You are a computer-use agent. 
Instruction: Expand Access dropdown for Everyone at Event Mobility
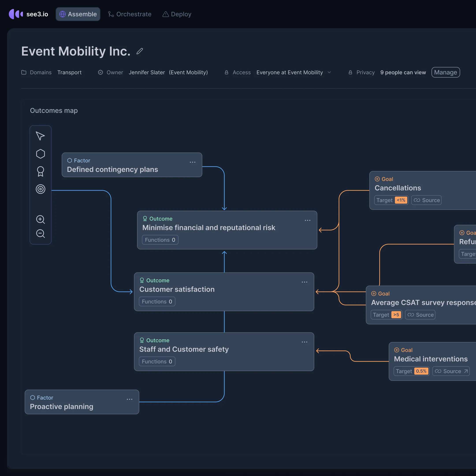click(329, 73)
